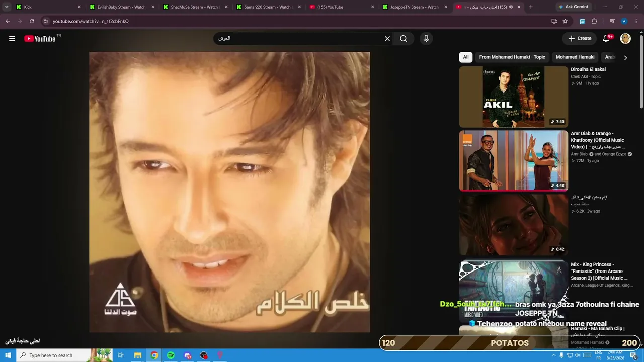The height and width of the screenshot is (362, 644).
Task: Show more filter chips with right arrow
Action: tap(625, 58)
